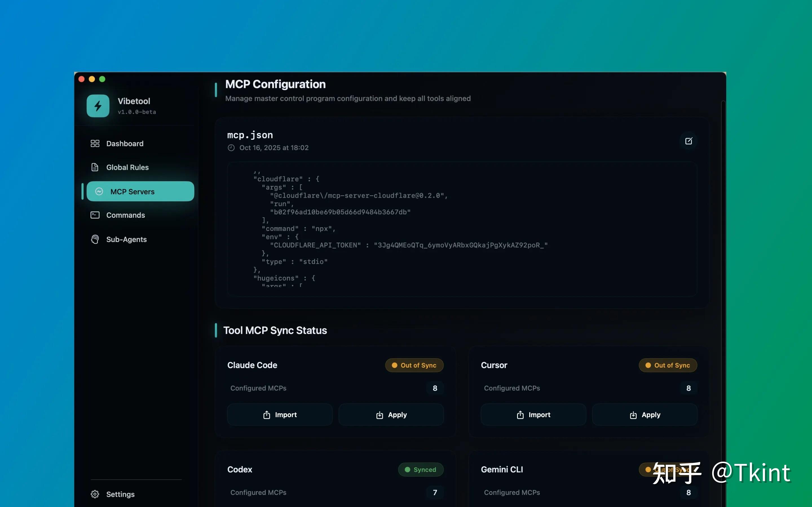Click the Global Rules document icon

click(95, 167)
